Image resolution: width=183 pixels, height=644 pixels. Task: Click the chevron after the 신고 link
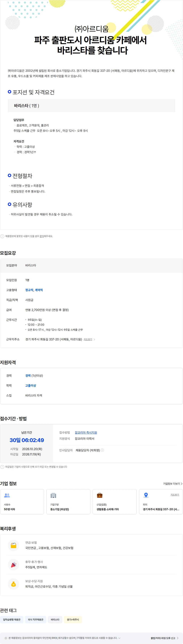point(177,638)
